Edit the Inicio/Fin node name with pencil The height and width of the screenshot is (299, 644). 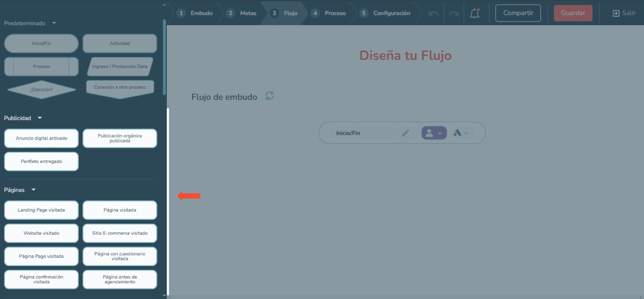(x=406, y=133)
